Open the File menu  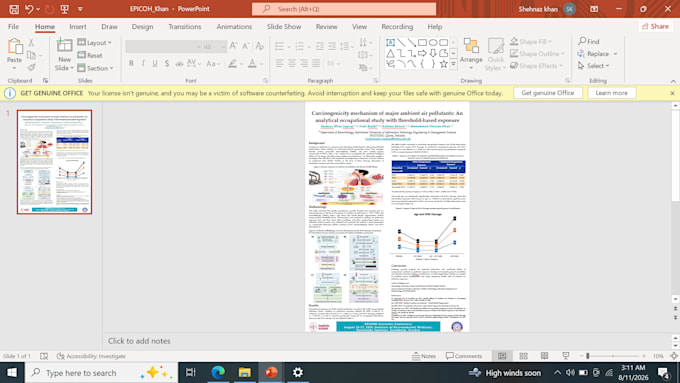tap(13, 26)
